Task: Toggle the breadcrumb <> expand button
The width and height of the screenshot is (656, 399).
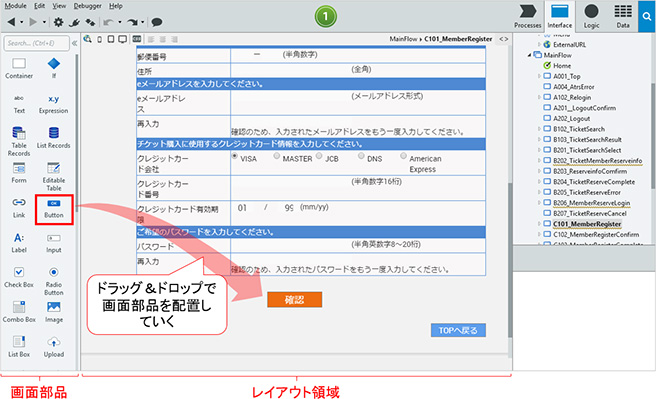Action: click(504, 39)
